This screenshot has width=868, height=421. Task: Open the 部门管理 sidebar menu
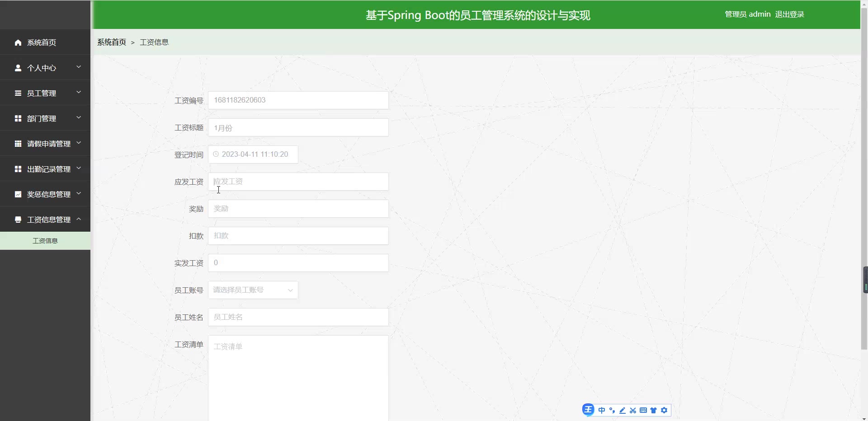pos(45,118)
